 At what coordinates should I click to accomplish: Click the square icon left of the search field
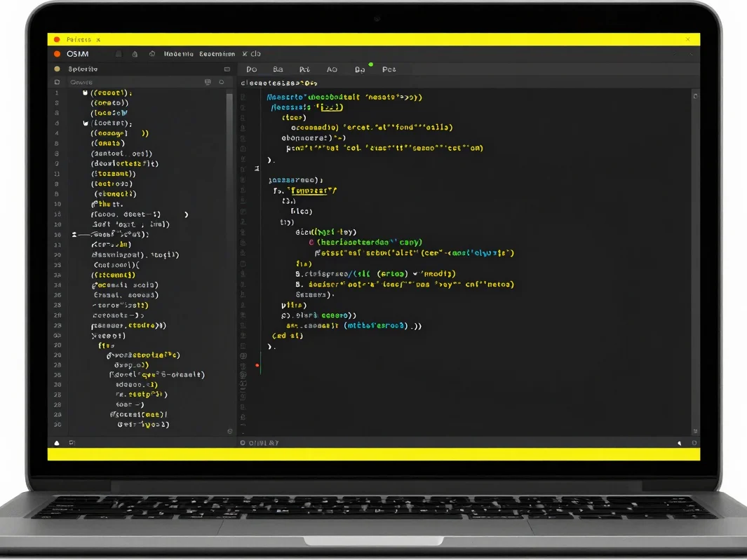pos(58,83)
